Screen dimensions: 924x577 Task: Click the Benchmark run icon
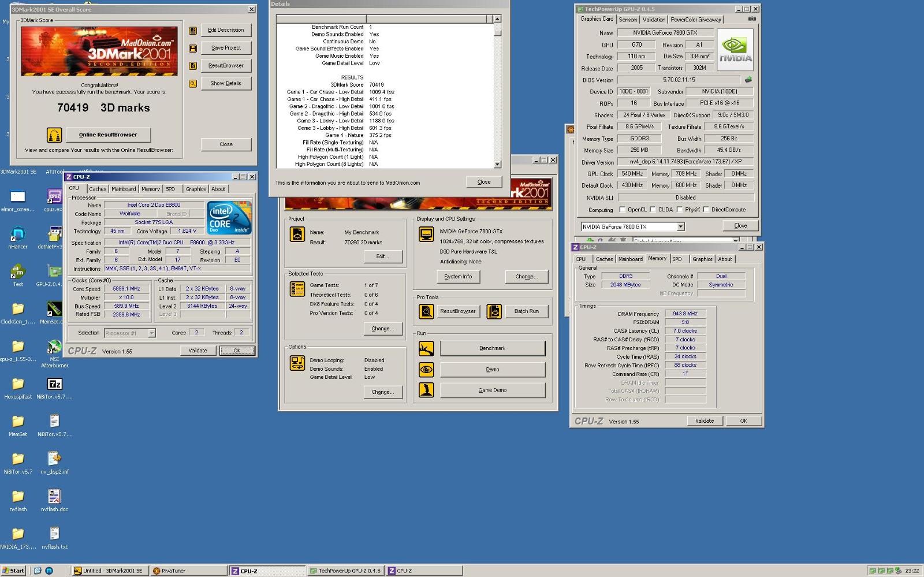click(426, 348)
